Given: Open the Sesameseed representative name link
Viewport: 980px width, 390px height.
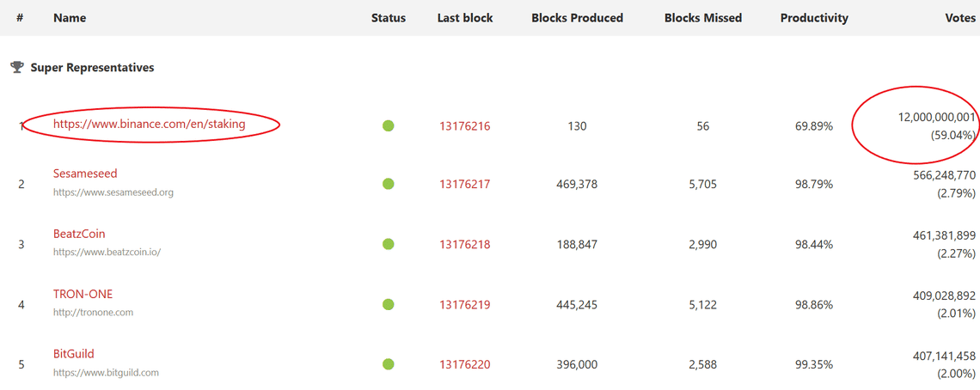Looking at the screenshot, I should tap(85, 174).
